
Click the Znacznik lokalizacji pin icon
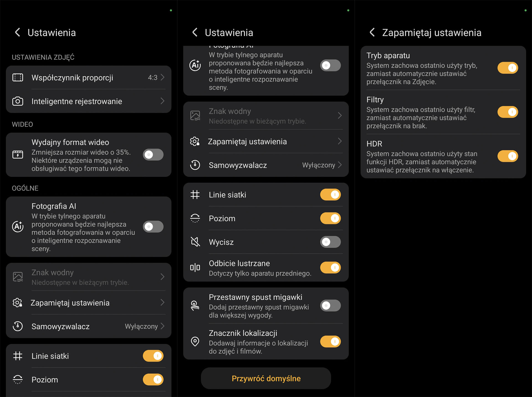click(195, 342)
